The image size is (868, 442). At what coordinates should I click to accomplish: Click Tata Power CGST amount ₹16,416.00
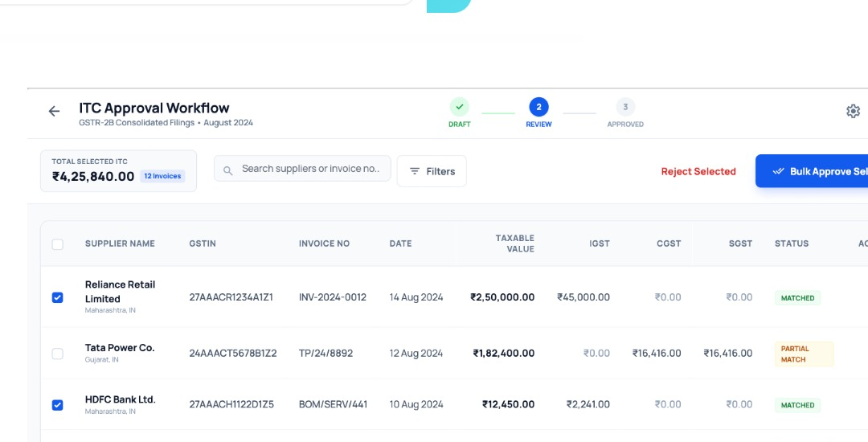(657, 353)
